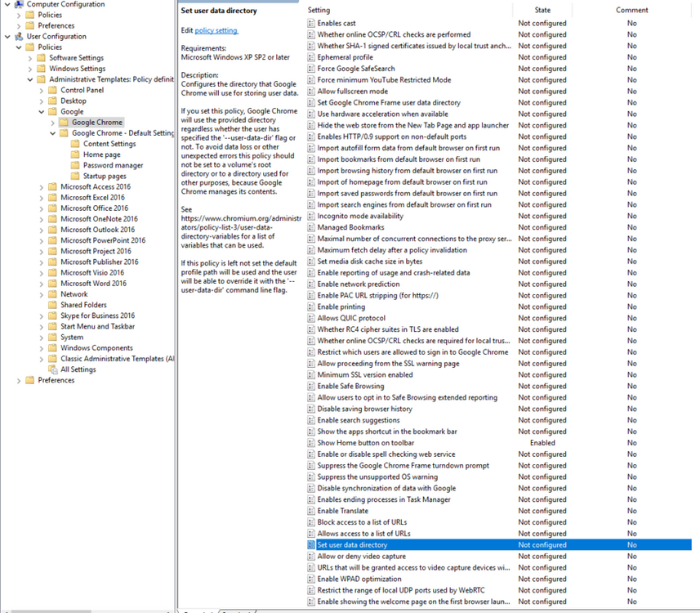Open the policy setting link
The width and height of the screenshot is (700, 613).
click(x=216, y=30)
